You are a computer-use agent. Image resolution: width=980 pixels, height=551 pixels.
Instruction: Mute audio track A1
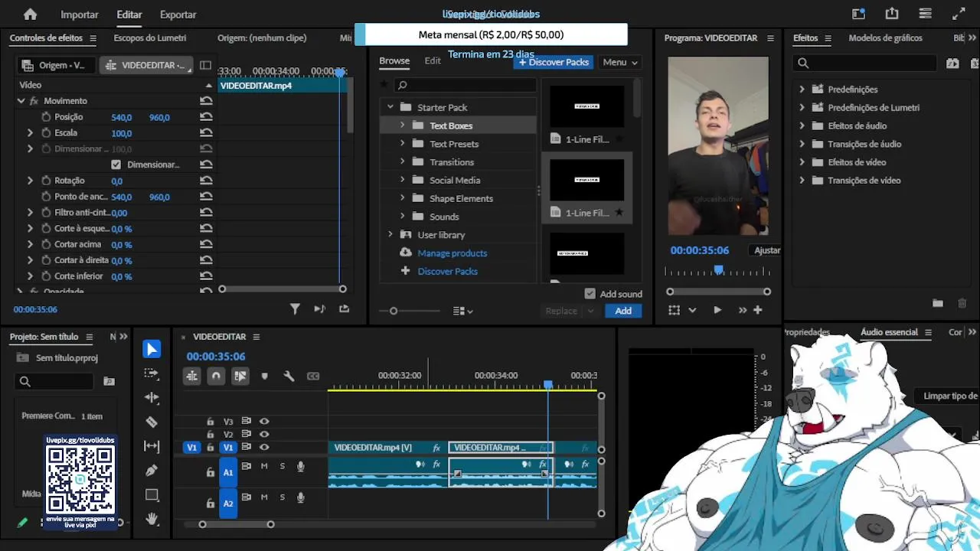pos(264,466)
